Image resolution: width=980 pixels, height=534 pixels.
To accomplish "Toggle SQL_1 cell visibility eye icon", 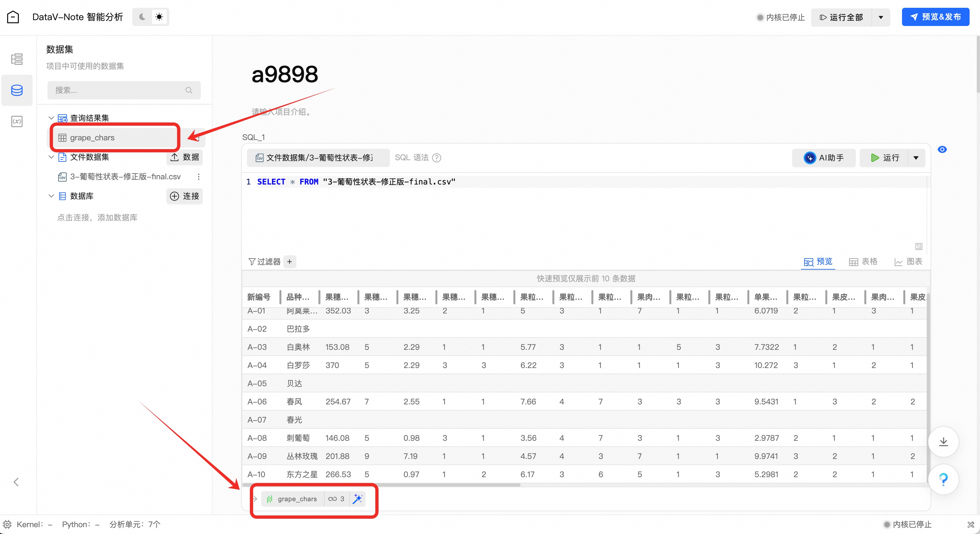I will coord(942,149).
